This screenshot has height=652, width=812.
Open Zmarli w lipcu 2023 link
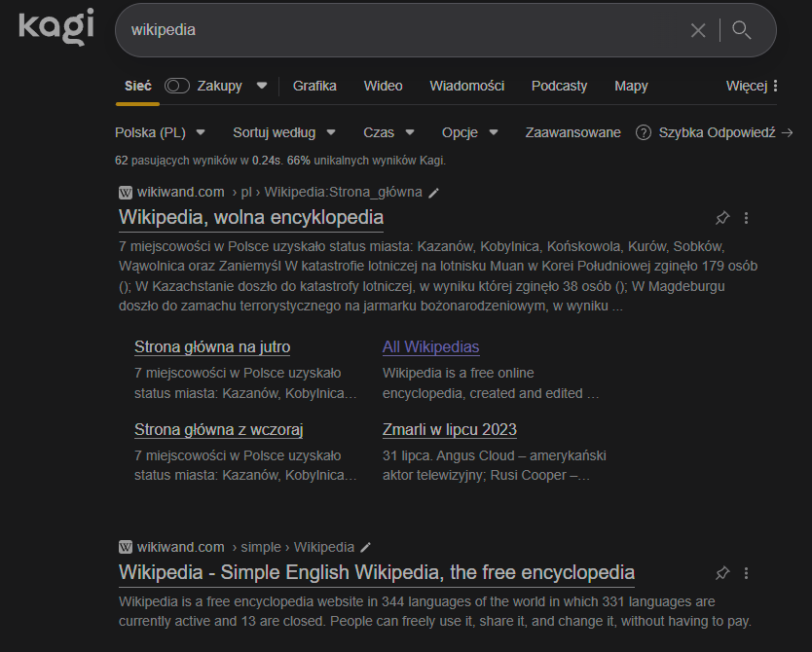coord(449,429)
